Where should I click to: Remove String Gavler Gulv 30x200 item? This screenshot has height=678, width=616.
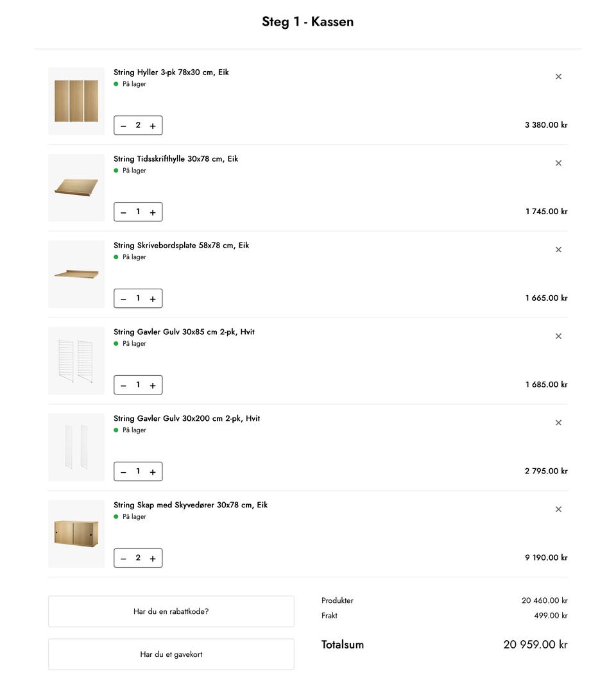(558, 423)
